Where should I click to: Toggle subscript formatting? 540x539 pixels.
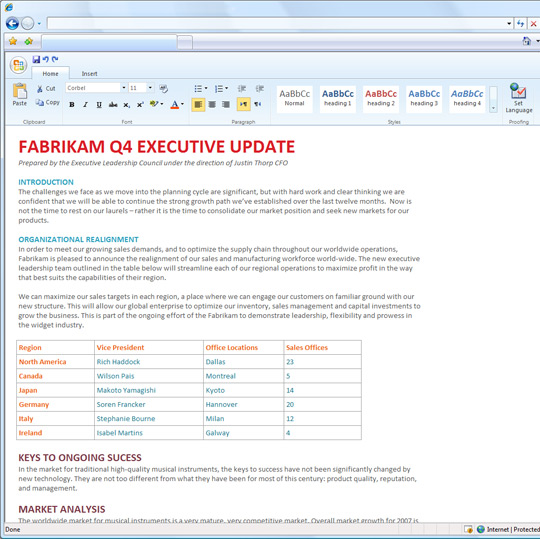click(126, 105)
